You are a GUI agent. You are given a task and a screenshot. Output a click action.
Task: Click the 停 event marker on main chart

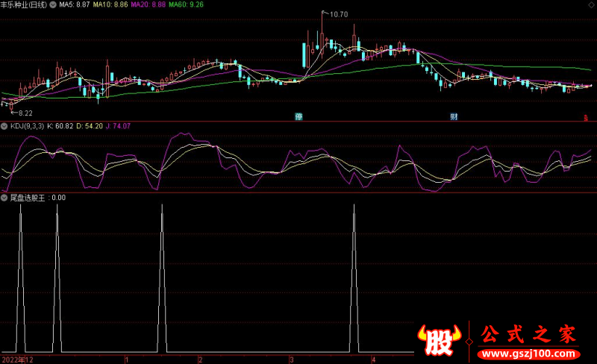[298, 117]
